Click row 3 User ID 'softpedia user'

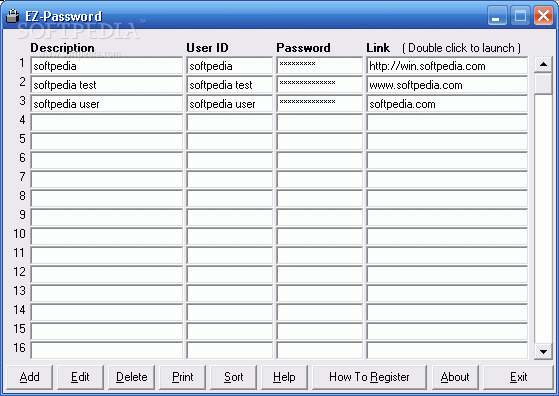click(x=230, y=104)
